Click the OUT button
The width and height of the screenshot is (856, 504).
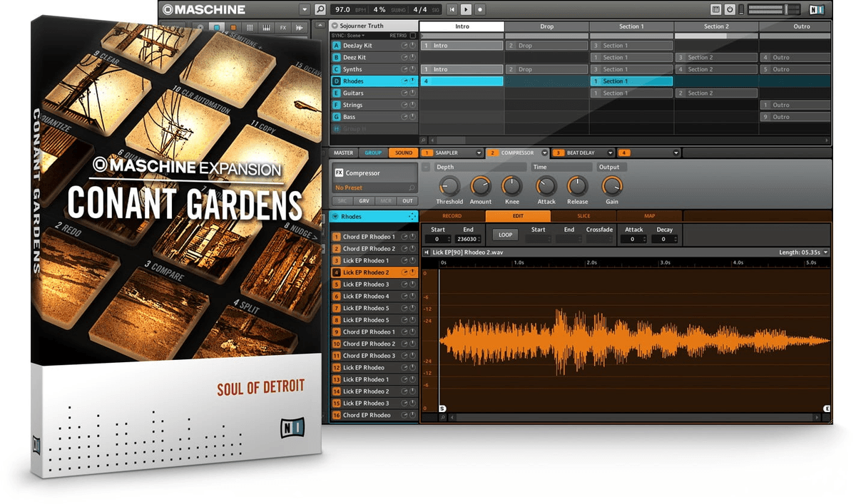click(407, 201)
